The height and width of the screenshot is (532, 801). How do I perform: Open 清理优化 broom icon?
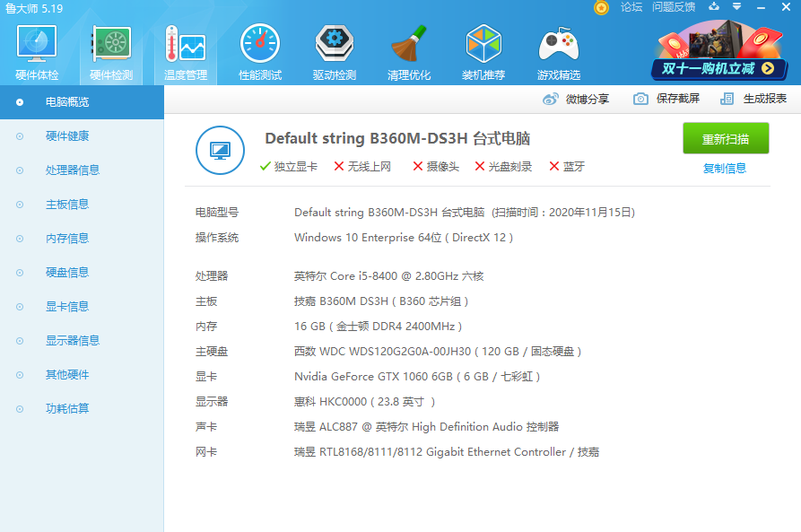[409, 43]
